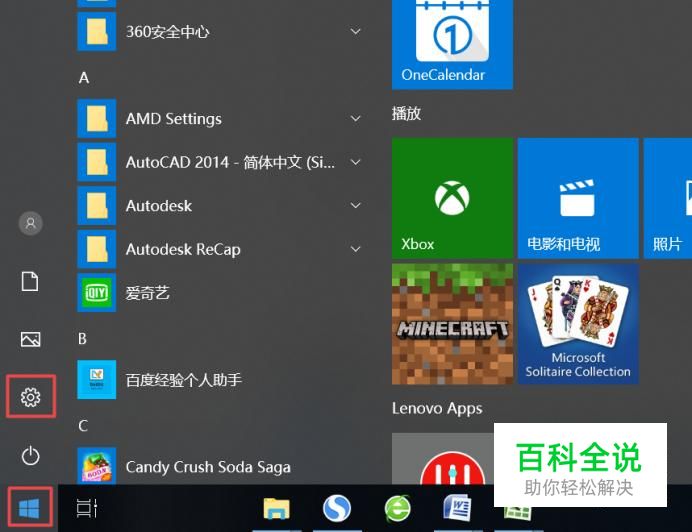Screen dimensions: 692x532
Task: Open the 电影和电视 tile
Action: pos(578,198)
